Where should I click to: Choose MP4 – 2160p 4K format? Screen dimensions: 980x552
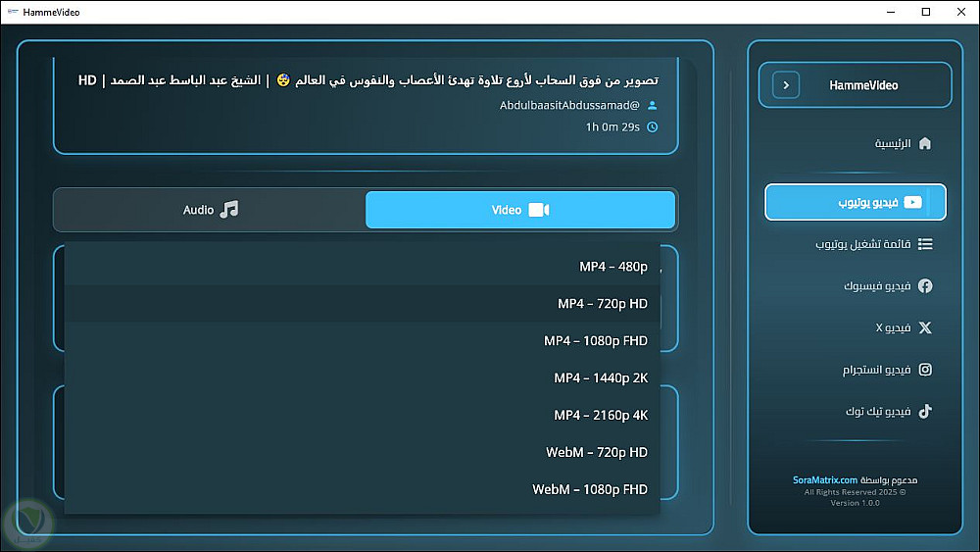tap(363, 415)
